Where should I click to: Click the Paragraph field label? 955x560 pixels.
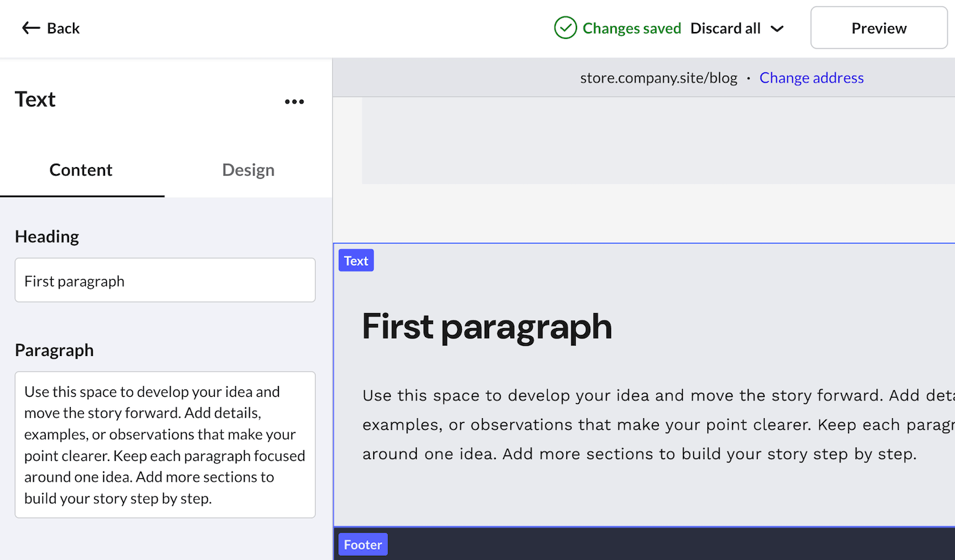pos(55,350)
